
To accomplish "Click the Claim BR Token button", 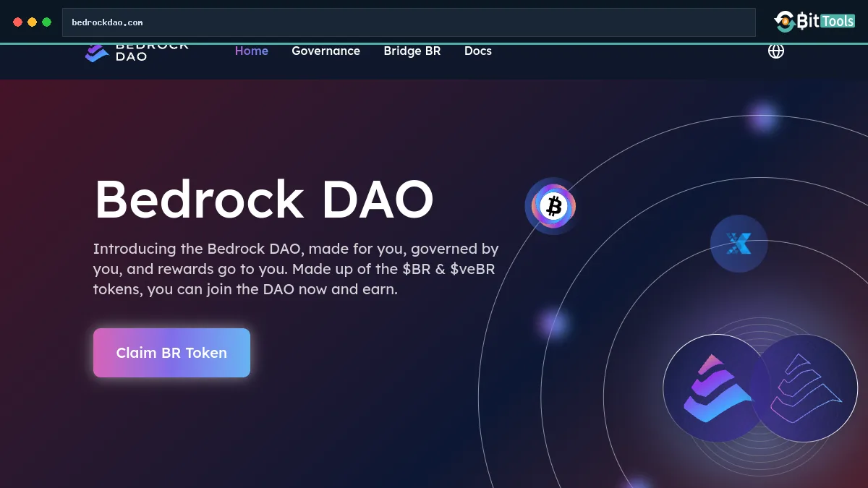I will point(171,353).
